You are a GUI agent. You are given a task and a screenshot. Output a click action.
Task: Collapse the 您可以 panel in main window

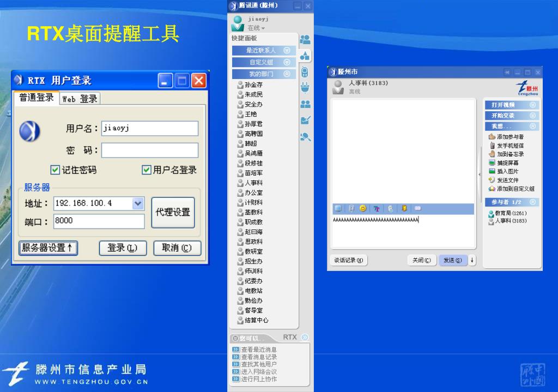(235, 338)
